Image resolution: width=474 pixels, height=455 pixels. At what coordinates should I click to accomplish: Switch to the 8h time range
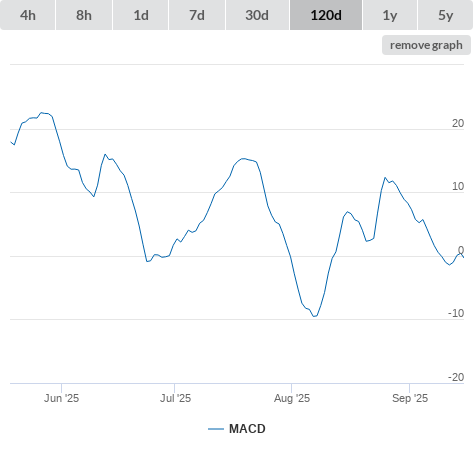pyautogui.click(x=84, y=15)
